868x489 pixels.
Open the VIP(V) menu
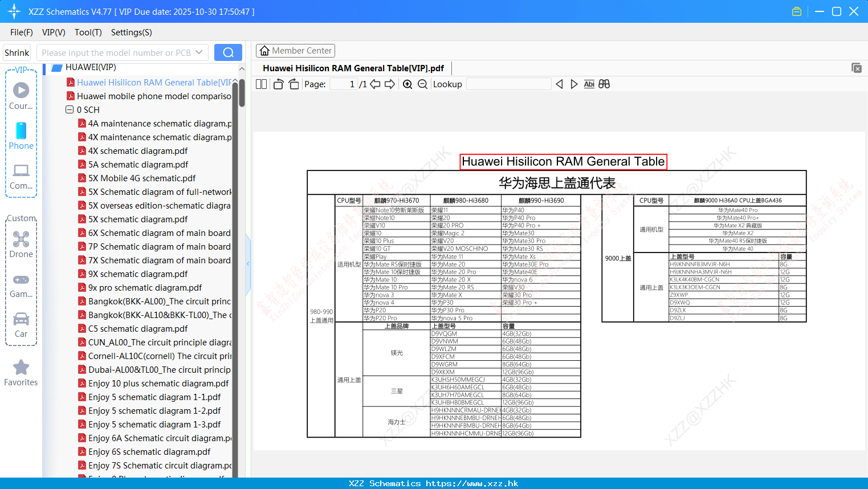tap(54, 32)
